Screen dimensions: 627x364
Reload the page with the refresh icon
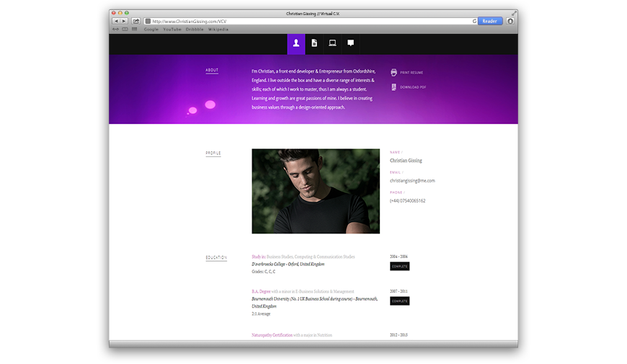pyautogui.click(x=474, y=22)
